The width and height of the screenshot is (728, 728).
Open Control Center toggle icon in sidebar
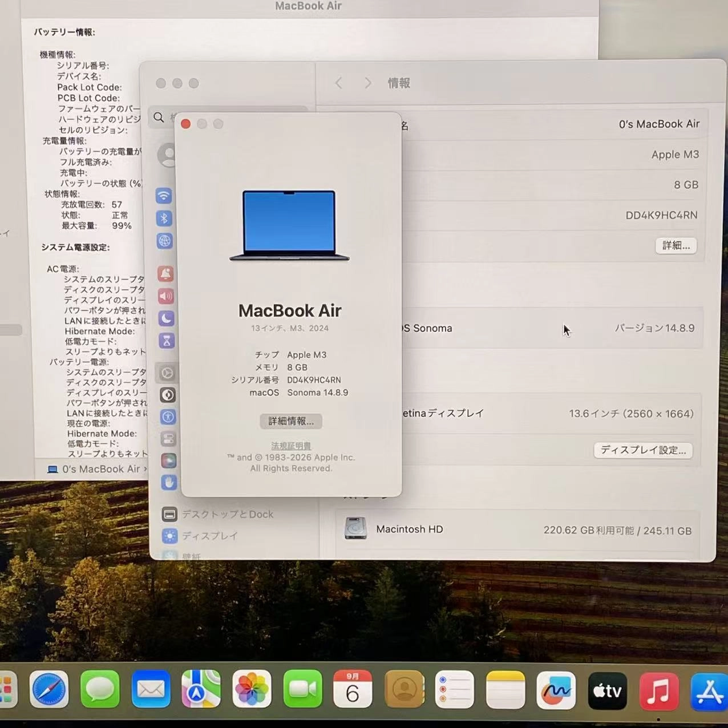pyautogui.click(x=168, y=439)
